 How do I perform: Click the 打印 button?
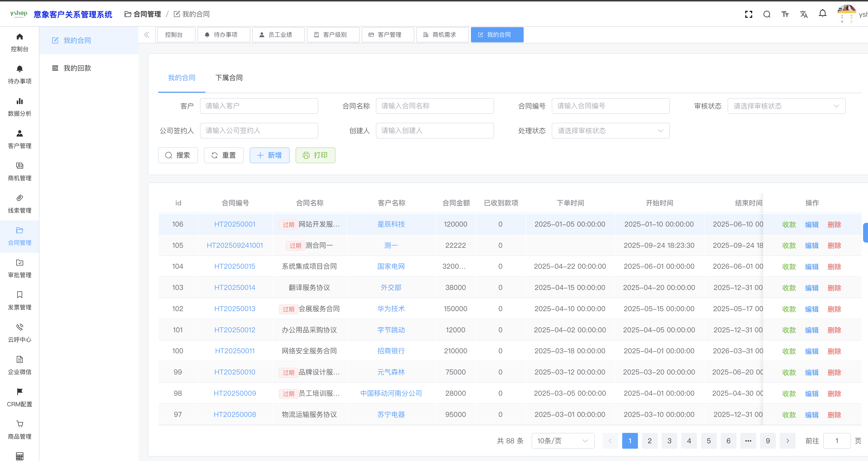(x=315, y=155)
